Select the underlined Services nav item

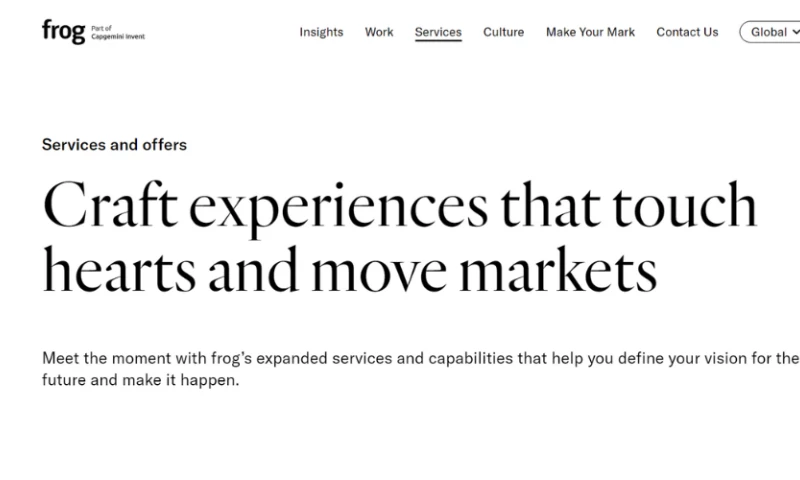[x=438, y=32]
